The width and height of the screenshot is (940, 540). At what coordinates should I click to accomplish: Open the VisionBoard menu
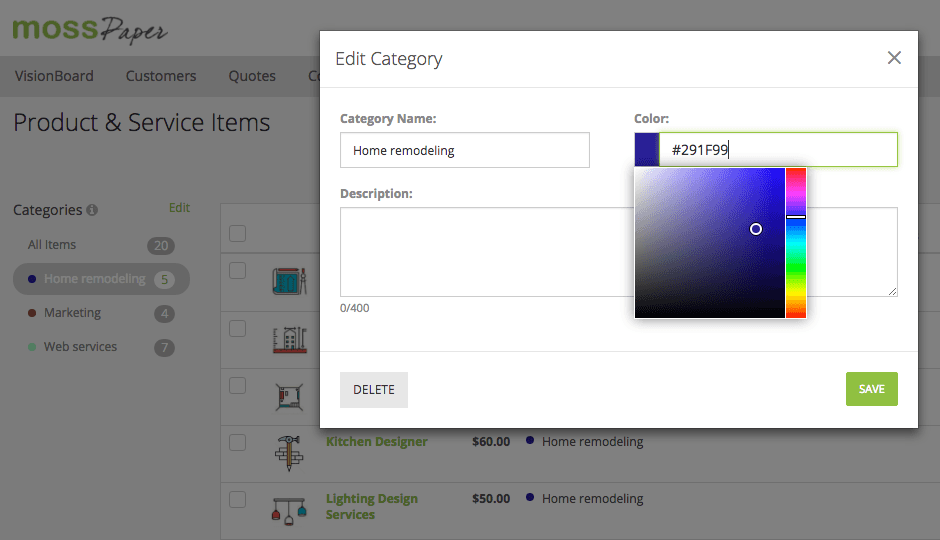(x=54, y=76)
